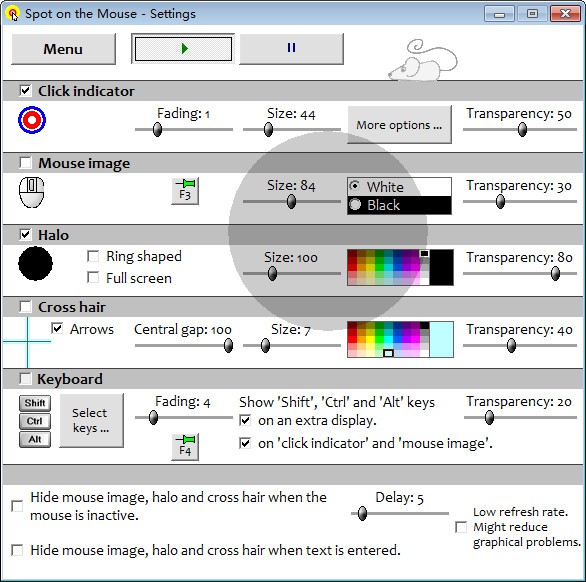586x582 pixels.
Task: Adjust Cross hair Transparency slider
Action: pyautogui.click(x=520, y=346)
